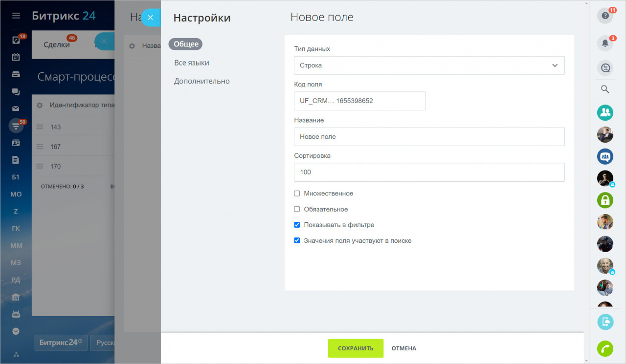Open the Calendar icon in left sidebar
626x364 pixels.
tap(16, 57)
